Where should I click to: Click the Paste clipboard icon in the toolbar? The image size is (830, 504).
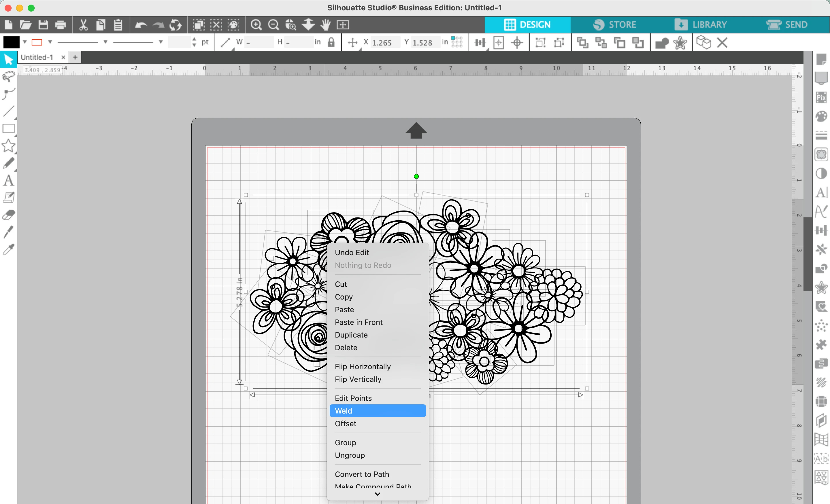click(x=118, y=25)
